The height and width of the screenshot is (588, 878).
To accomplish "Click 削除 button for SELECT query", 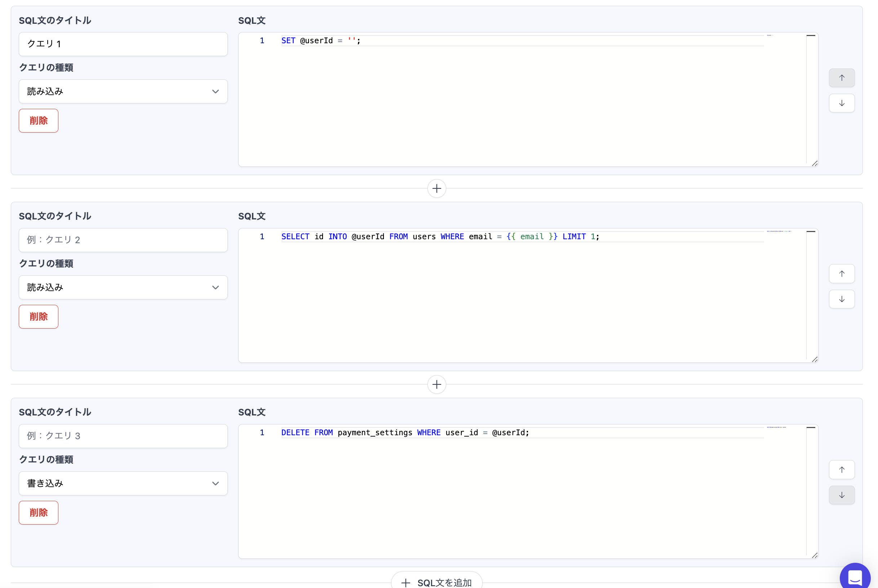I will click(39, 317).
